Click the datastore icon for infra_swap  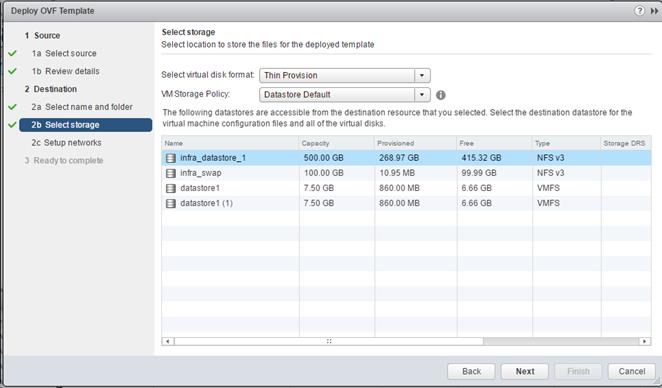pyautogui.click(x=171, y=173)
